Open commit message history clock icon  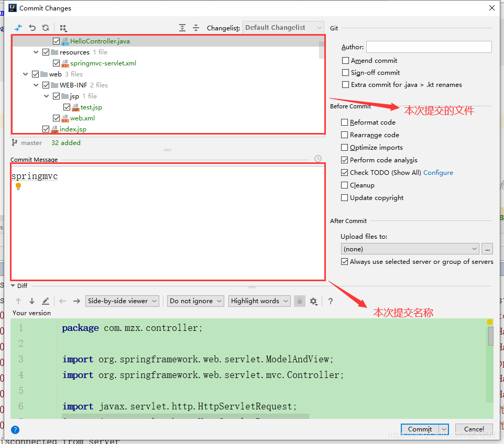tap(318, 159)
